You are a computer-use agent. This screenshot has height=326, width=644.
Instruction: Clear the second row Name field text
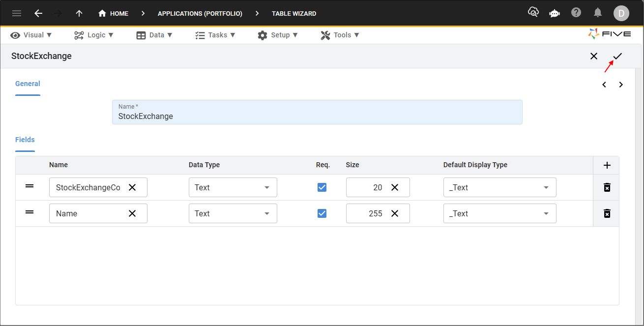[x=132, y=213]
